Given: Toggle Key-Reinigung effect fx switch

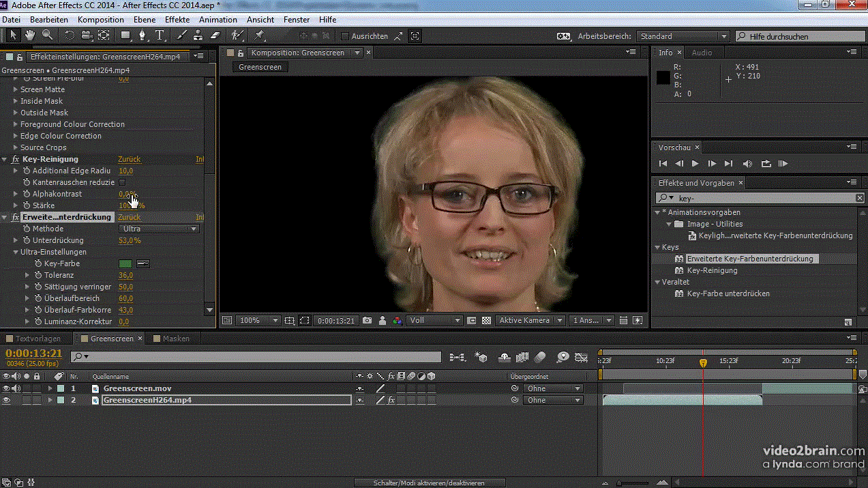Looking at the screenshot, I should (16, 159).
